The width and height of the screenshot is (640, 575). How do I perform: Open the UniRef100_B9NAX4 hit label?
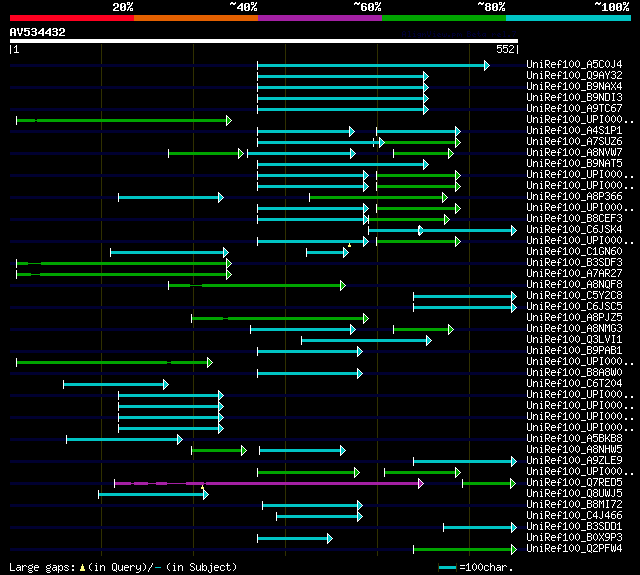pos(574,87)
